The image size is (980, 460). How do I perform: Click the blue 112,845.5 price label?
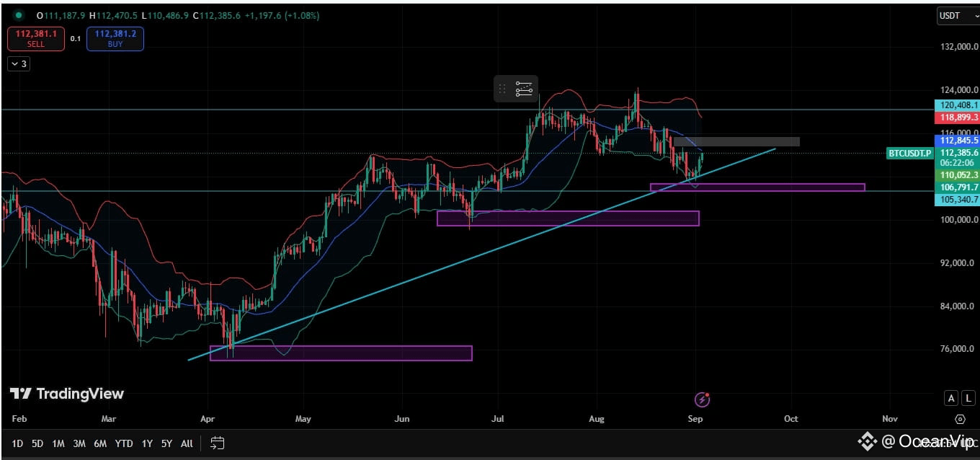pos(957,141)
